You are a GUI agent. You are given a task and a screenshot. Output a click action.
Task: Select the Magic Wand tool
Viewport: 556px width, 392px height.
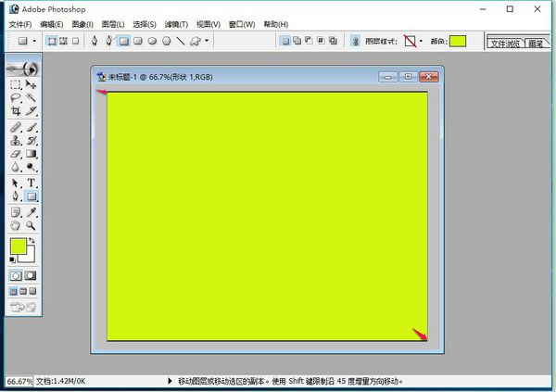point(32,97)
